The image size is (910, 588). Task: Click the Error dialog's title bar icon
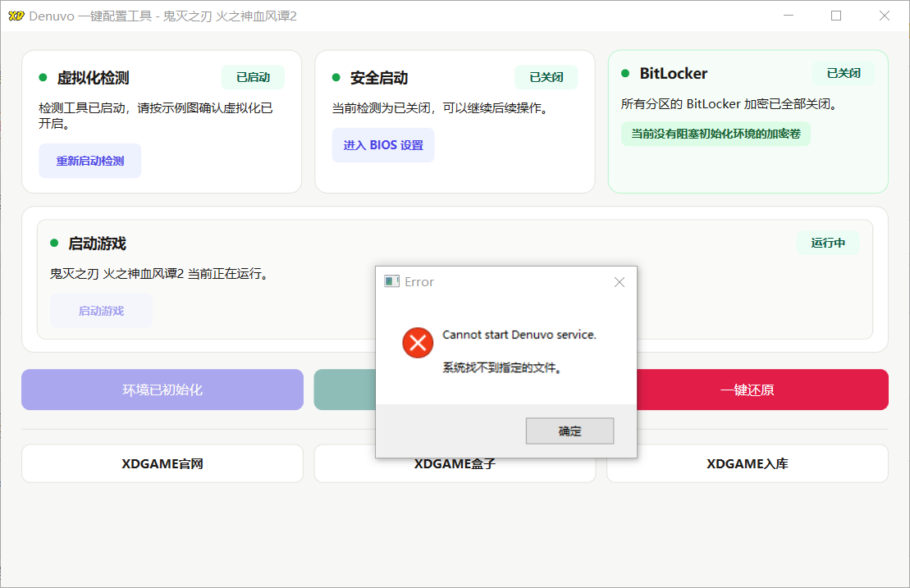point(392,281)
